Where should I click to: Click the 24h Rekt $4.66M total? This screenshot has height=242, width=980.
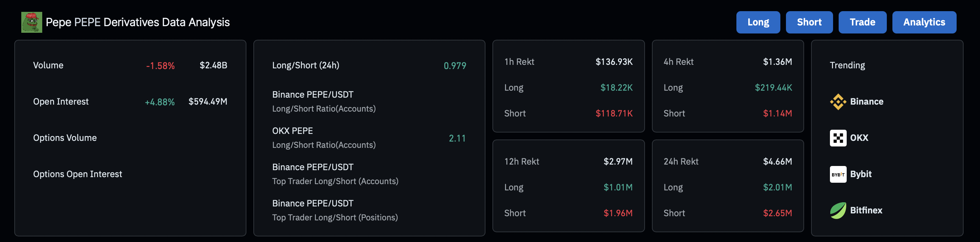tap(777, 161)
